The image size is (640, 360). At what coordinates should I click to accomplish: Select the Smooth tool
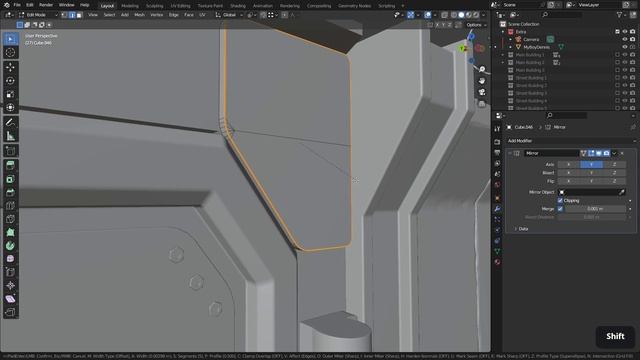tap(10, 259)
